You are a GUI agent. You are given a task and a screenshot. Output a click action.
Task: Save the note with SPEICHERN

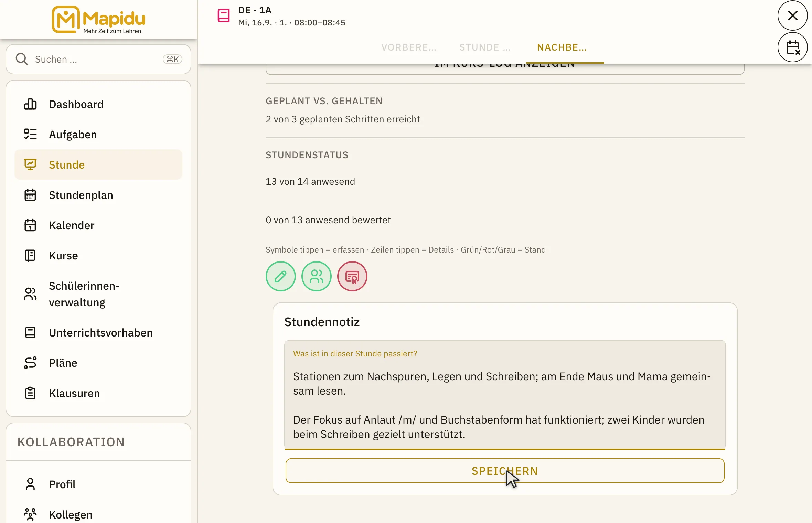[x=505, y=471]
